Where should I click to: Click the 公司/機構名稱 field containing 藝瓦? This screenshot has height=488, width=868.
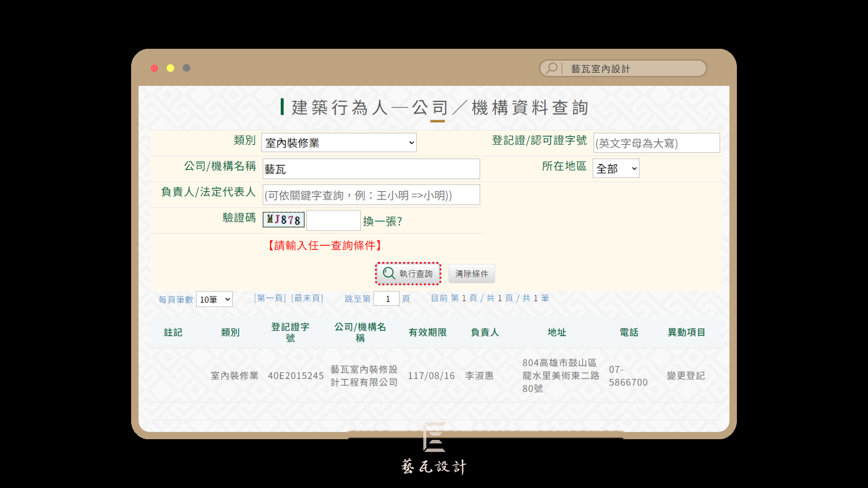371,169
